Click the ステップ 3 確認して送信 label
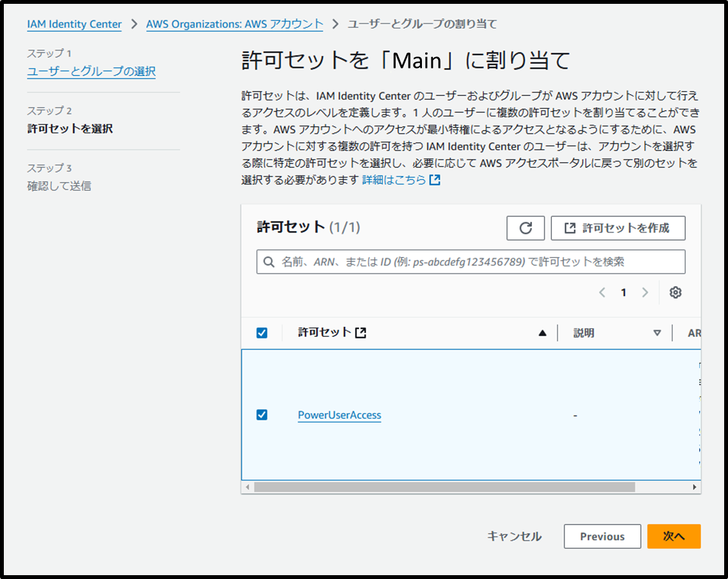The width and height of the screenshot is (728, 579). coord(59,177)
